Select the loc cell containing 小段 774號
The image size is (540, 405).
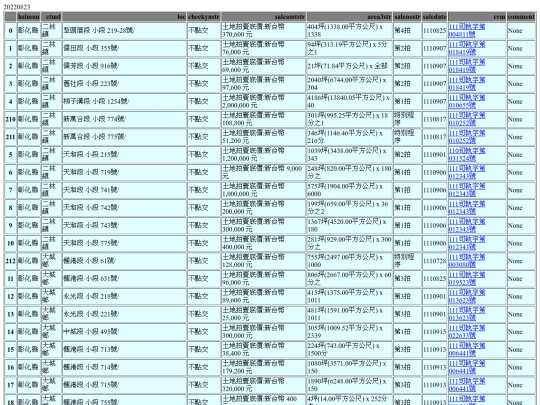124,119
